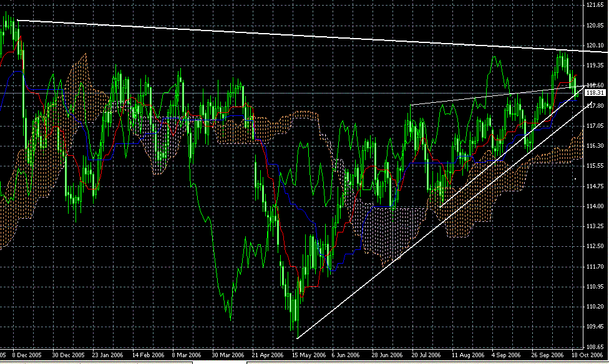Click the 111.70 price axis label
Viewport: 609px width, 364px height.
pos(595,267)
